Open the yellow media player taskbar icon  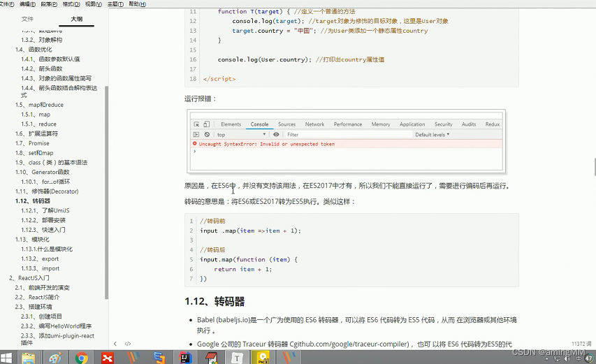pyautogui.click(x=263, y=358)
